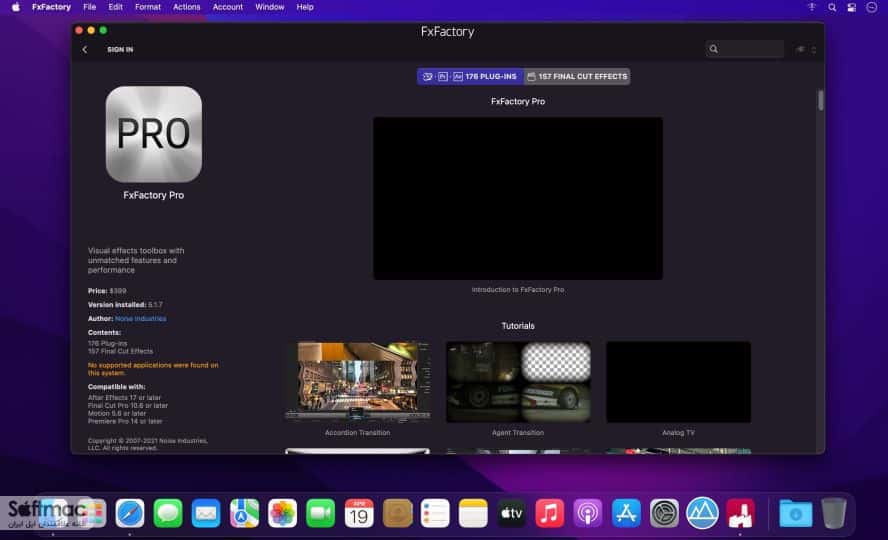The image size is (888, 540).
Task: Click 'After Effects 17 or later' line
Action: 124,398
